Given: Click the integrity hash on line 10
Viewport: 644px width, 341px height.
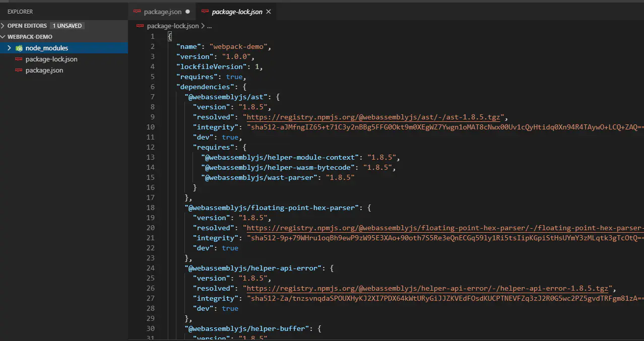Looking at the screenshot, I should (x=445, y=127).
